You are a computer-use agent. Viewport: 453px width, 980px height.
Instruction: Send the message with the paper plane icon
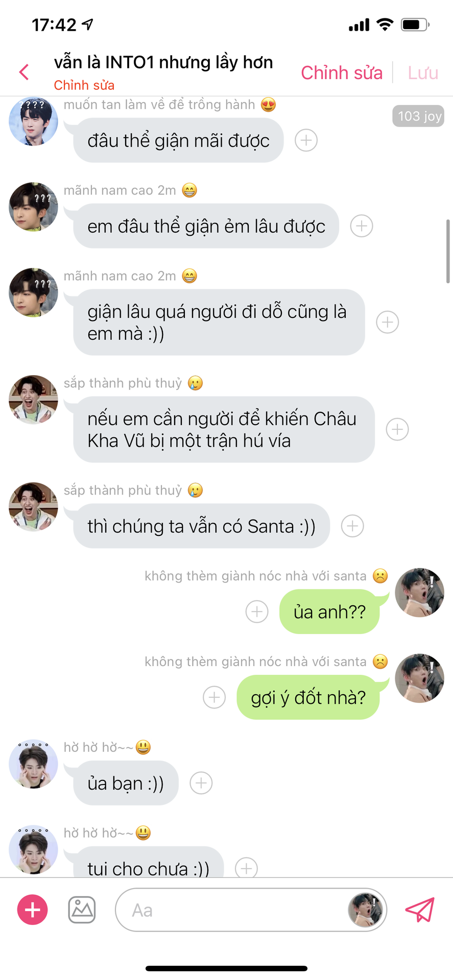(x=419, y=910)
